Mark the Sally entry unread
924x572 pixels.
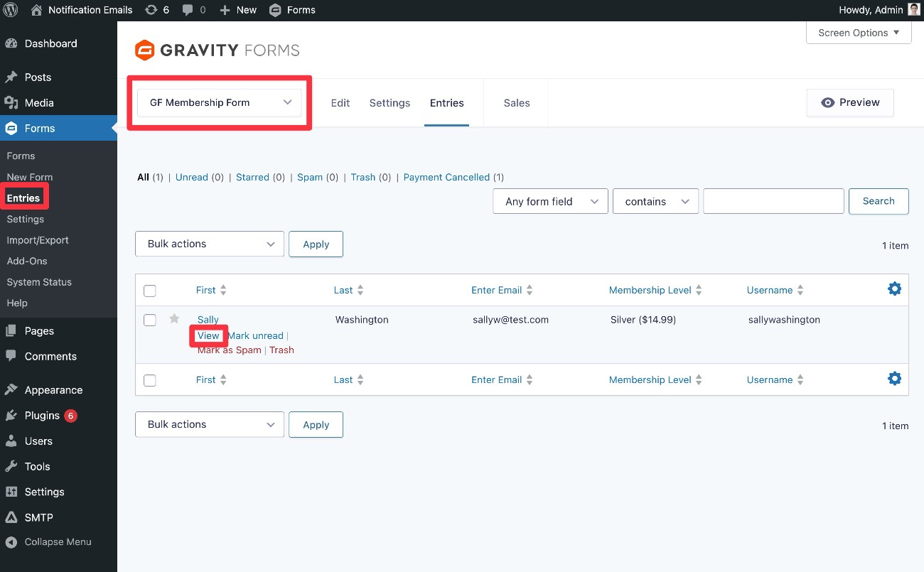pos(255,335)
